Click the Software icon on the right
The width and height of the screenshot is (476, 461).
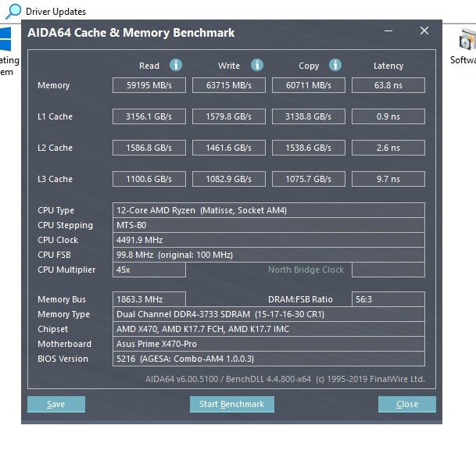pyautogui.click(x=467, y=39)
